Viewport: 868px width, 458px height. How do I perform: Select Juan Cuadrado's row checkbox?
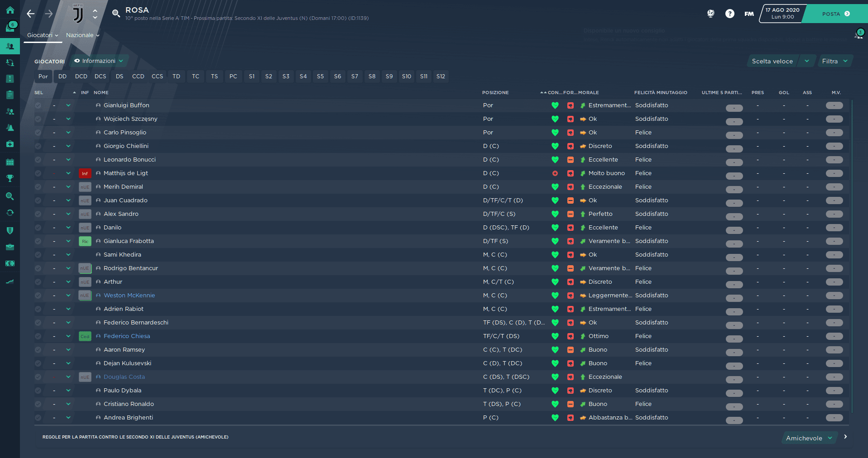click(x=38, y=200)
